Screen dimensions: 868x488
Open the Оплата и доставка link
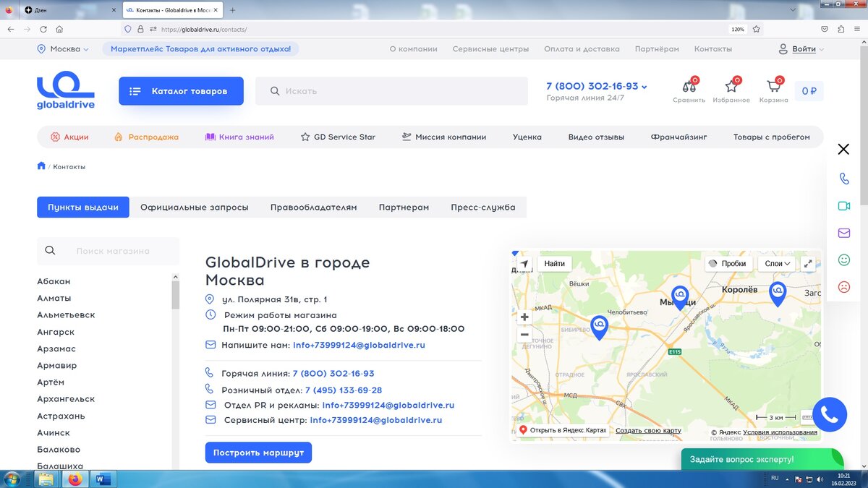click(582, 49)
